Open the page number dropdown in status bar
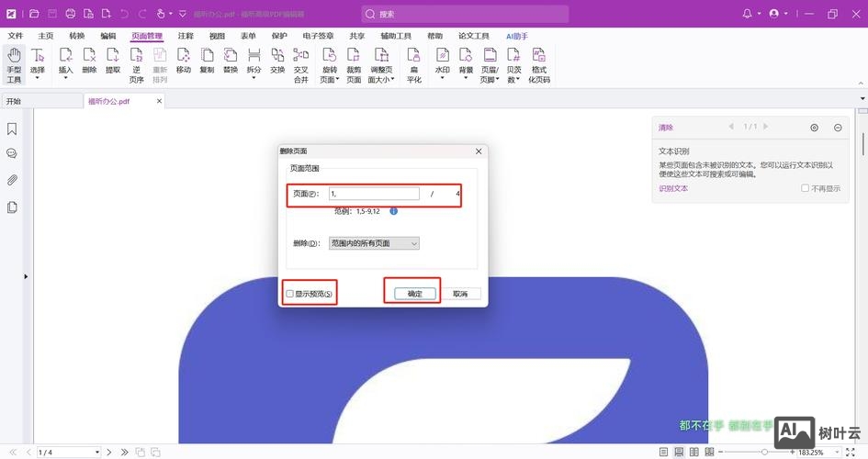This screenshot has width=868, height=459. (x=96, y=453)
